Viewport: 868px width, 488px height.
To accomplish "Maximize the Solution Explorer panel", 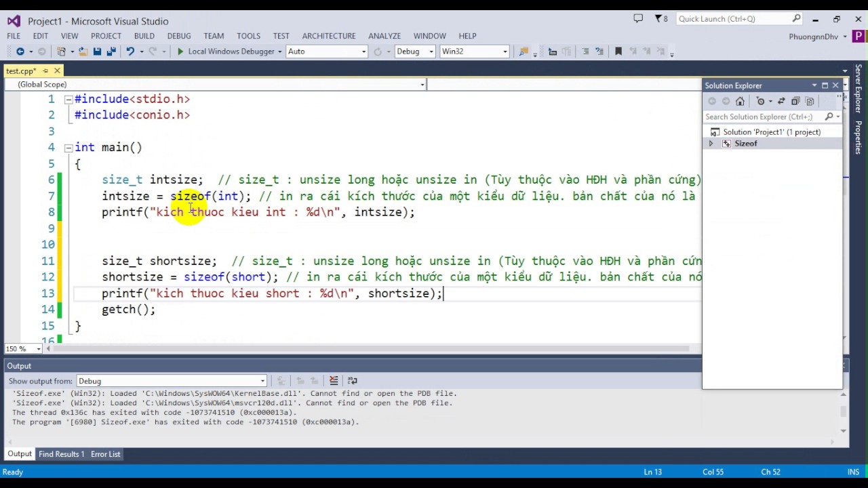I will click(825, 85).
